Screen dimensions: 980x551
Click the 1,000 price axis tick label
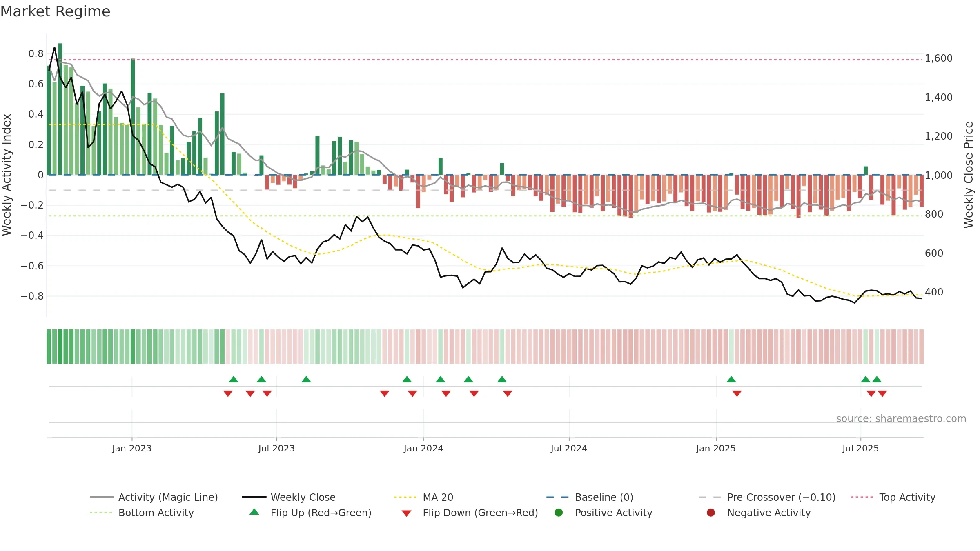(x=938, y=175)
